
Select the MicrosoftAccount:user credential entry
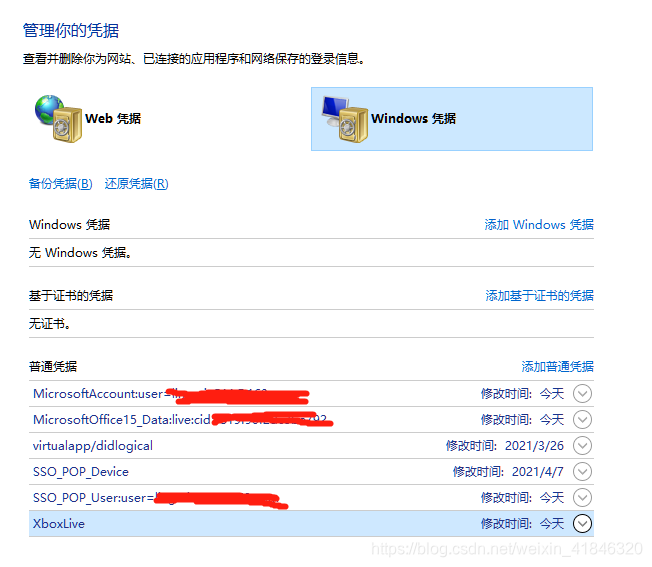tap(311, 393)
